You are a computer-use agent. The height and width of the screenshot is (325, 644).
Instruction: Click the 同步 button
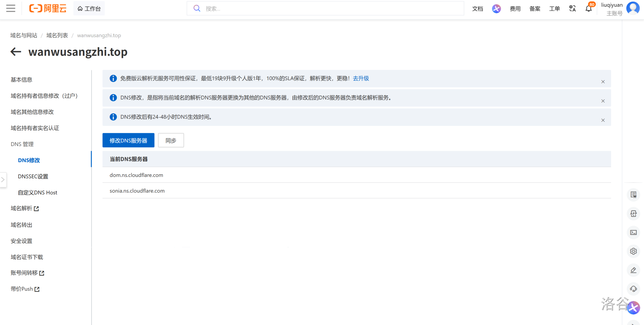click(171, 140)
